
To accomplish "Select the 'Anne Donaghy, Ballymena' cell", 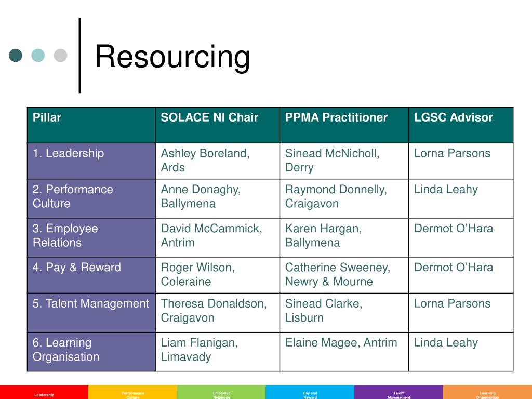I will coord(218,198).
